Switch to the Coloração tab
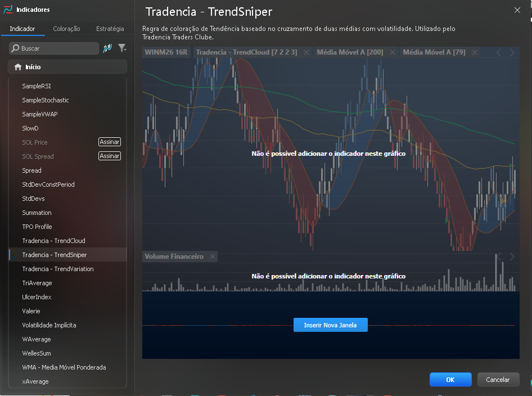Image resolution: width=532 pixels, height=396 pixels. pyautogui.click(x=66, y=29)
